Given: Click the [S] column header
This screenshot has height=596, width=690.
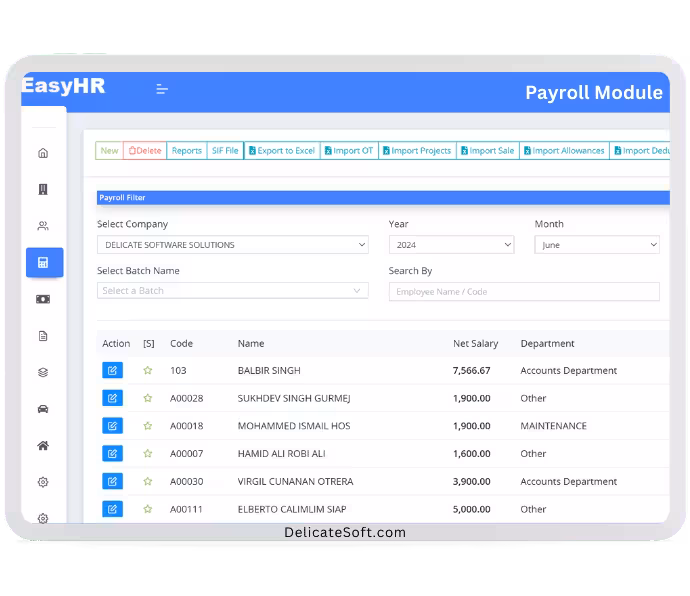Looking at the screenshot, I should [x=149, y=343].
